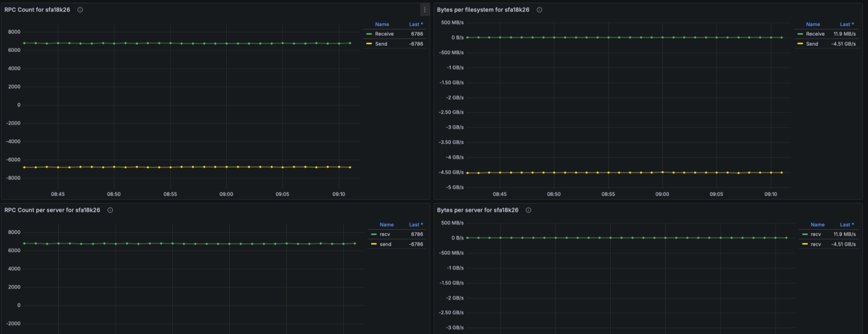868x334 pixels.
Task: Sort Bytes per server legend by Last * column
Action: (x=847, y=225)
